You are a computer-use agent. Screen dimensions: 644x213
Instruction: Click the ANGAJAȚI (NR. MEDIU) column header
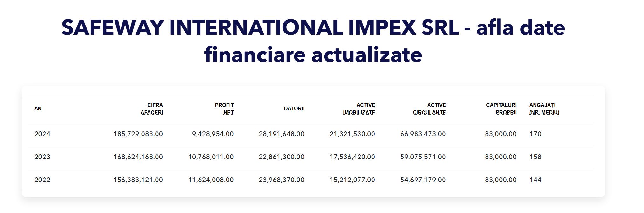click(544, 109)
